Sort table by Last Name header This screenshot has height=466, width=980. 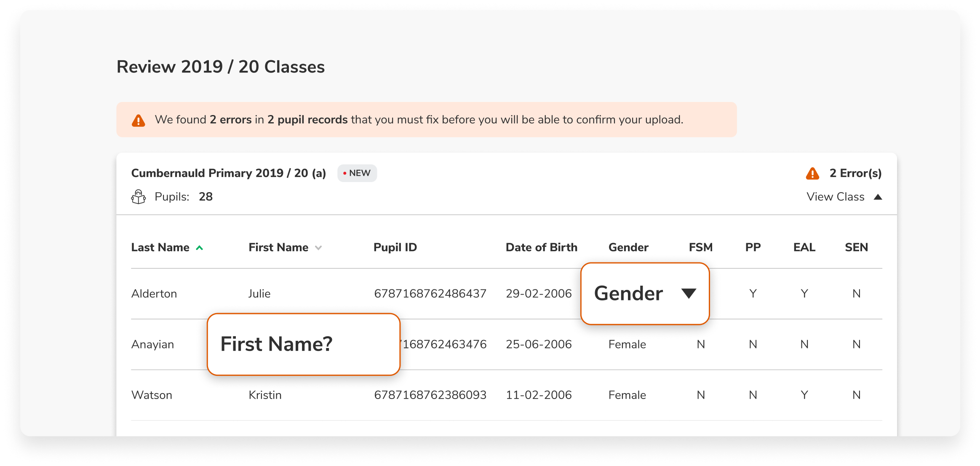(x=160, y=247)
